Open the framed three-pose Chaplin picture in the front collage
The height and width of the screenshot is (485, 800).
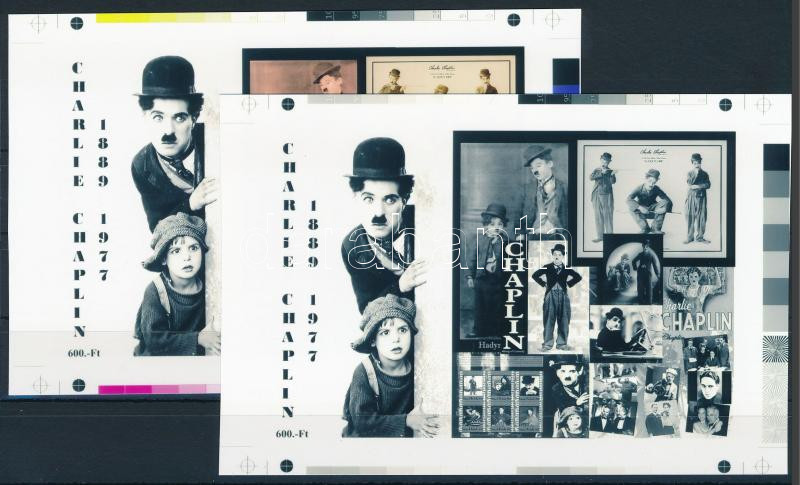(x=655, y=199)
